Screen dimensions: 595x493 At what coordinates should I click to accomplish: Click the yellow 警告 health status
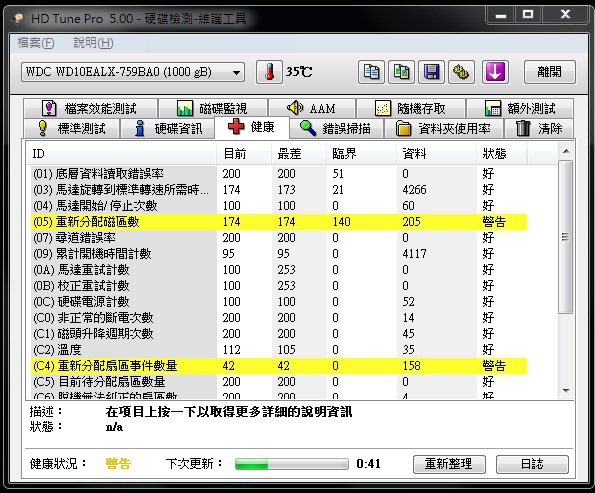click(118, 464)
